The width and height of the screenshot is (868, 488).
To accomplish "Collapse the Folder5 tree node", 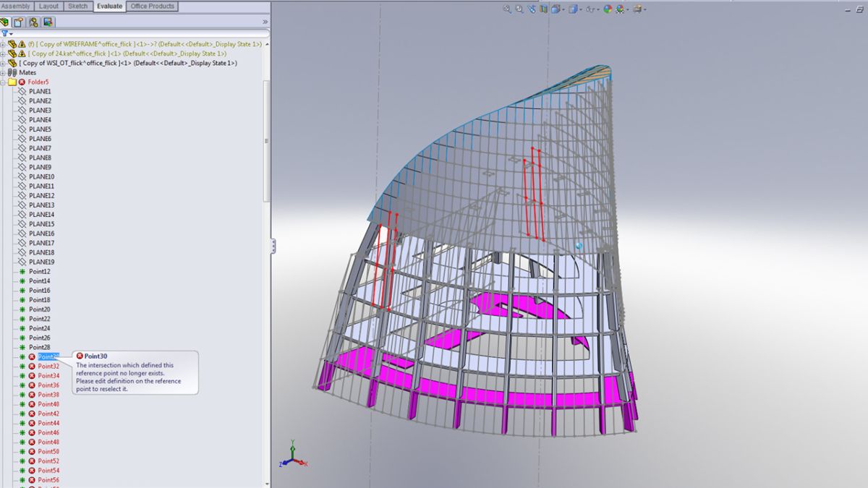I will point(4,82).
